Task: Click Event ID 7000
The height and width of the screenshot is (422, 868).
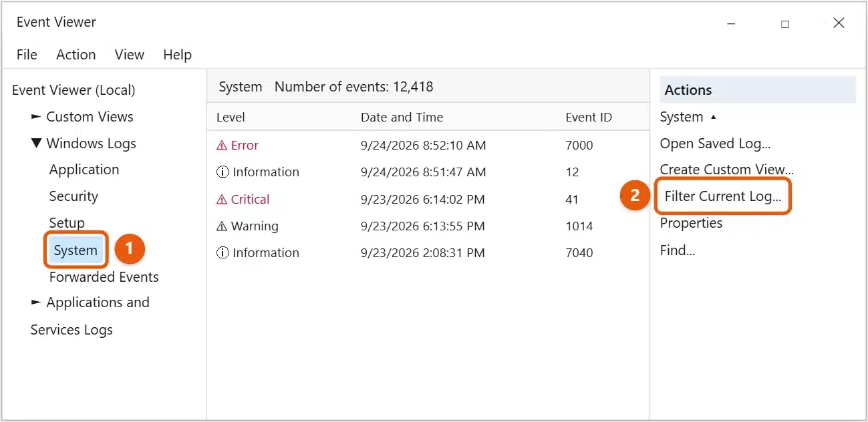Action: (x=579, y=146)
